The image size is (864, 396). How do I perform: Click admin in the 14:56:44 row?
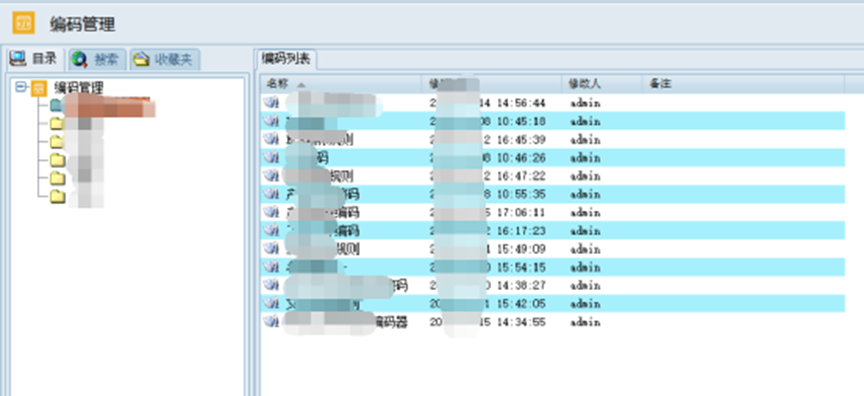585,103
